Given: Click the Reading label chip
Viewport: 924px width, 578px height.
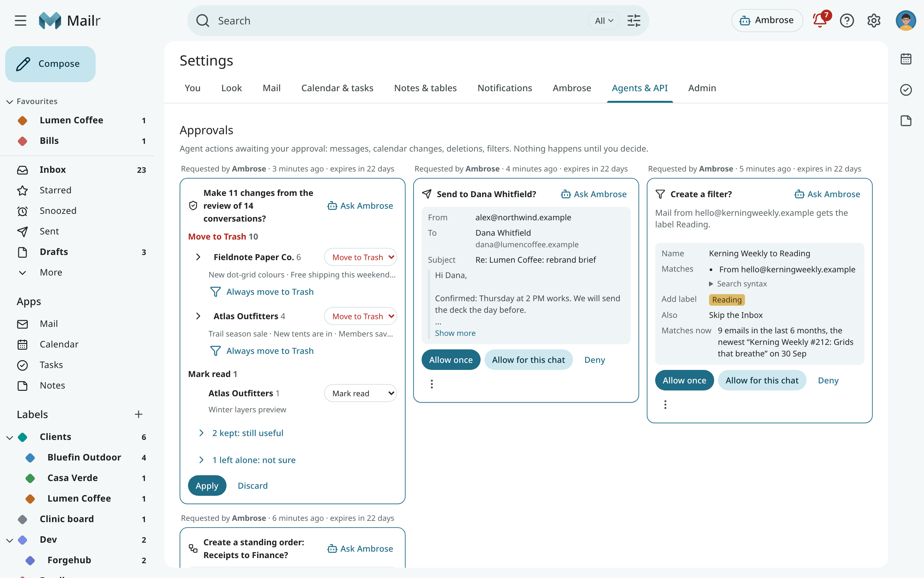Looking at the screenshot, I should click(727, 300).
